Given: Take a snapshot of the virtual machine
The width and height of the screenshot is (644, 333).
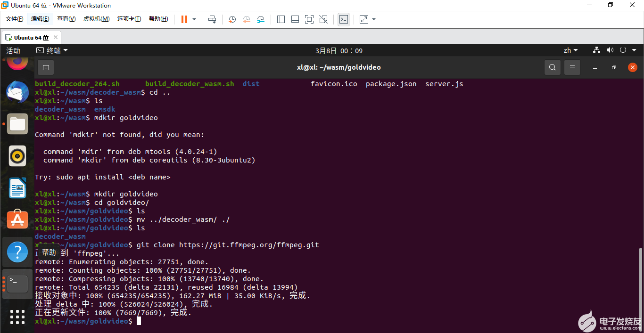Looking at the screenshot, I should pos(232,19).
